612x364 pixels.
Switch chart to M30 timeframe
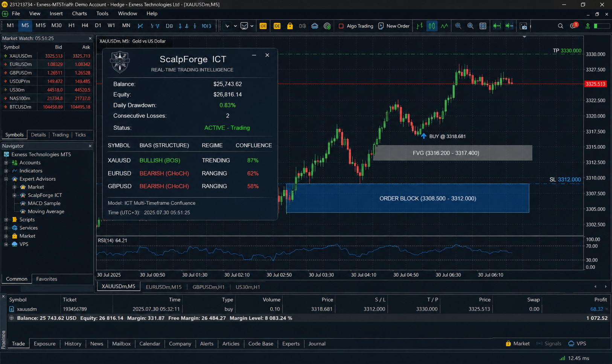56,26
